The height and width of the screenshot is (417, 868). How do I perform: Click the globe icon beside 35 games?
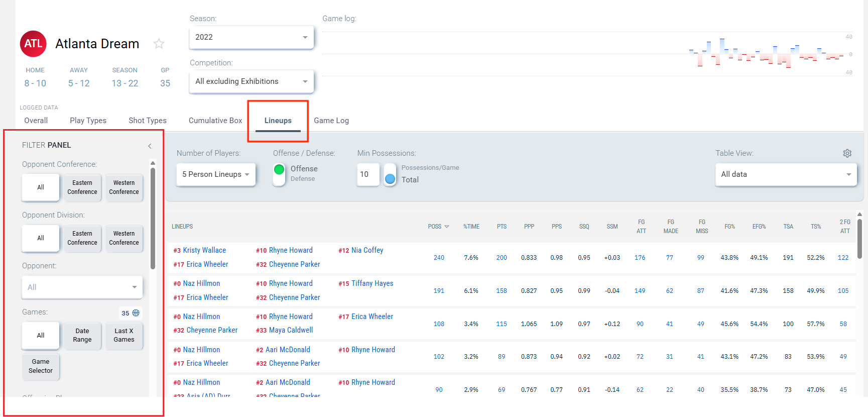click(136, 313)
